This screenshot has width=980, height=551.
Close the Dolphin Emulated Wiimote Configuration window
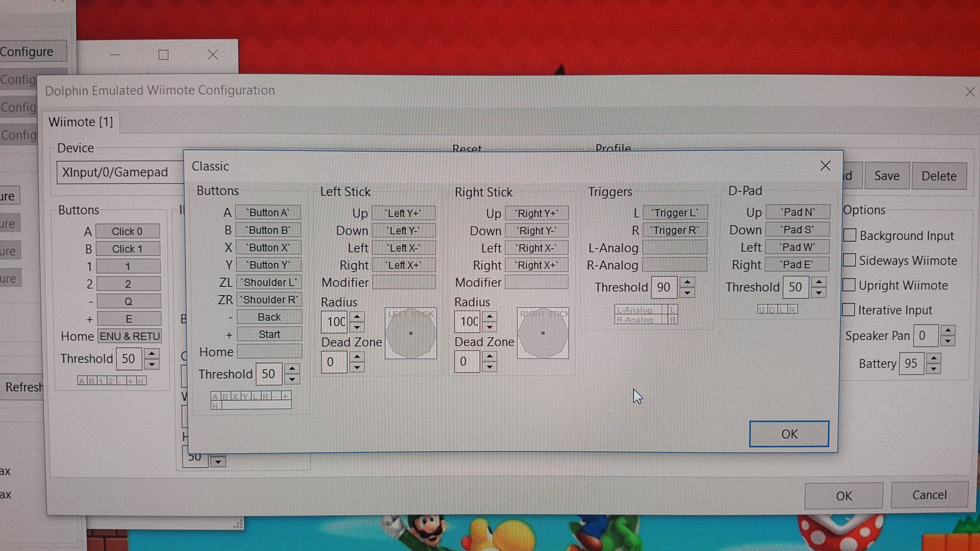(x=970, y=92)
